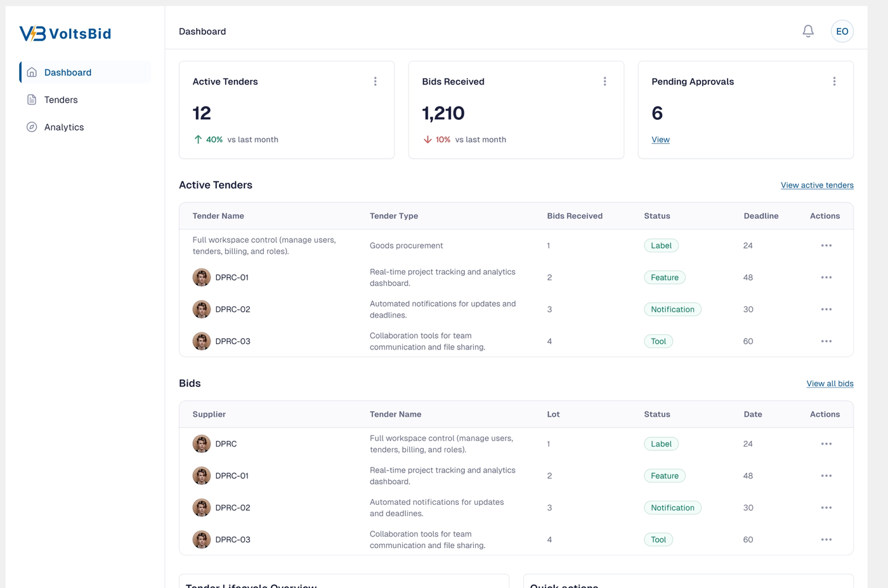888x588 pixels.
Task: Click the Supplier column header
Action: [x=209, y=414]
